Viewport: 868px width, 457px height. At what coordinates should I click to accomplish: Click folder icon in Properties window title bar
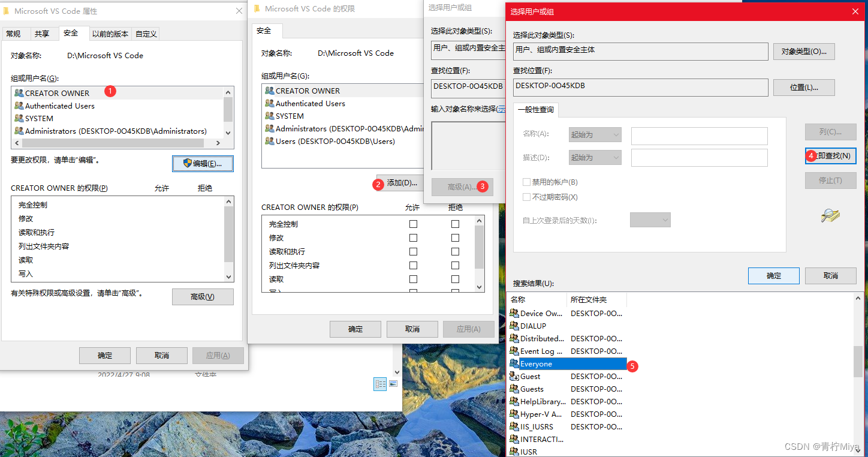click(x=6, y=11)
